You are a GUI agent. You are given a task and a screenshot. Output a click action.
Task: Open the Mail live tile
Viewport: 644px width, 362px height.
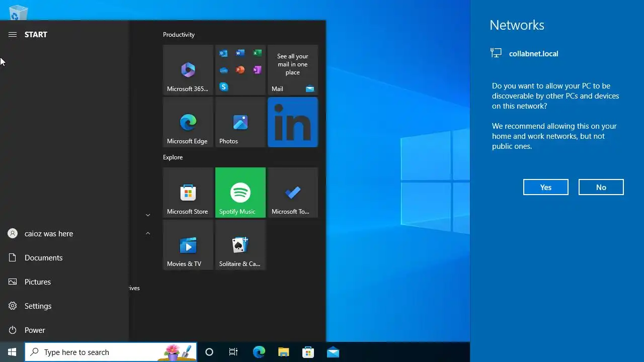pos(293,70)
